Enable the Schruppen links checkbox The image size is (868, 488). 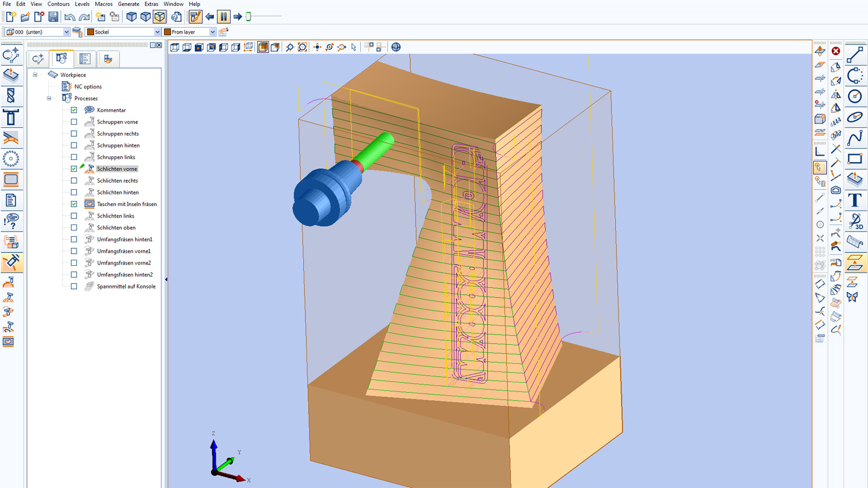[x=74, y=157]
